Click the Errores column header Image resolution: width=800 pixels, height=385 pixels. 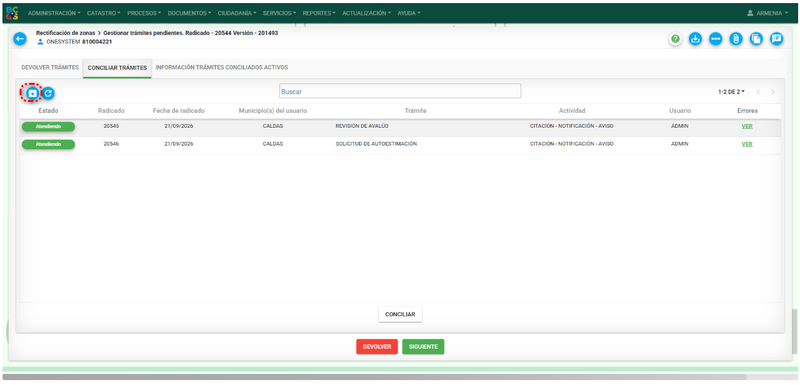pos(747,111)
